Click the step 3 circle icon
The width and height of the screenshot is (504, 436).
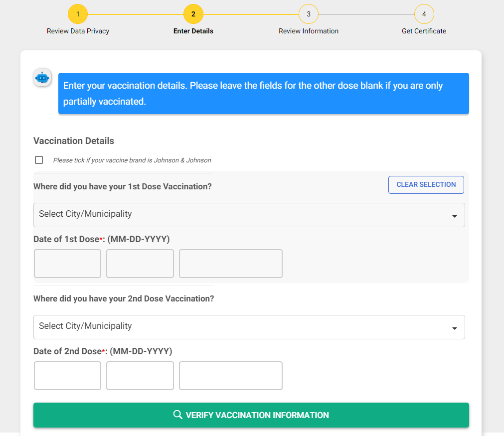coord(309,14)
